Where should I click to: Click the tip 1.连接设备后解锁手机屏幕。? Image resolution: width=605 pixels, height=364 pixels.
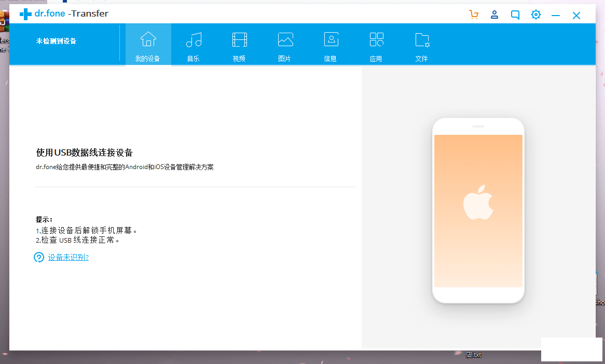[87, 231]
